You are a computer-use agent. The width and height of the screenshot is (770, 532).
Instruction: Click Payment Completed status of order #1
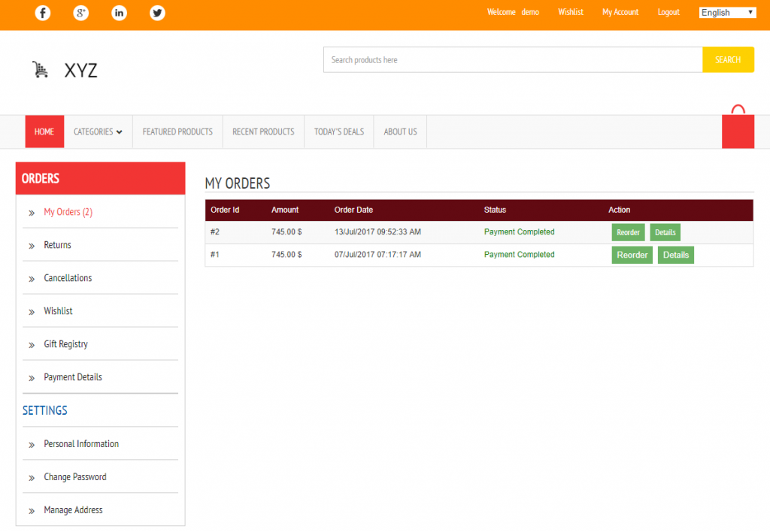pyautogui.click(x=519, y=254)
